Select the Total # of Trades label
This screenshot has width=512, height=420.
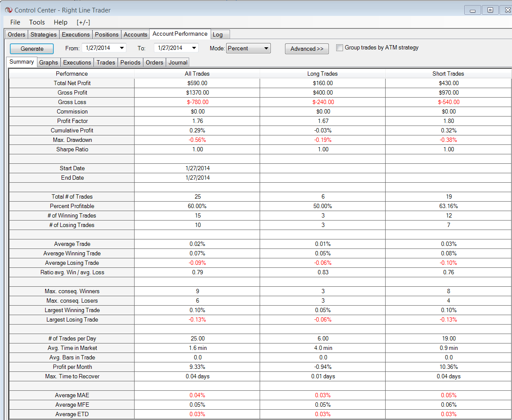pos(72,197)
